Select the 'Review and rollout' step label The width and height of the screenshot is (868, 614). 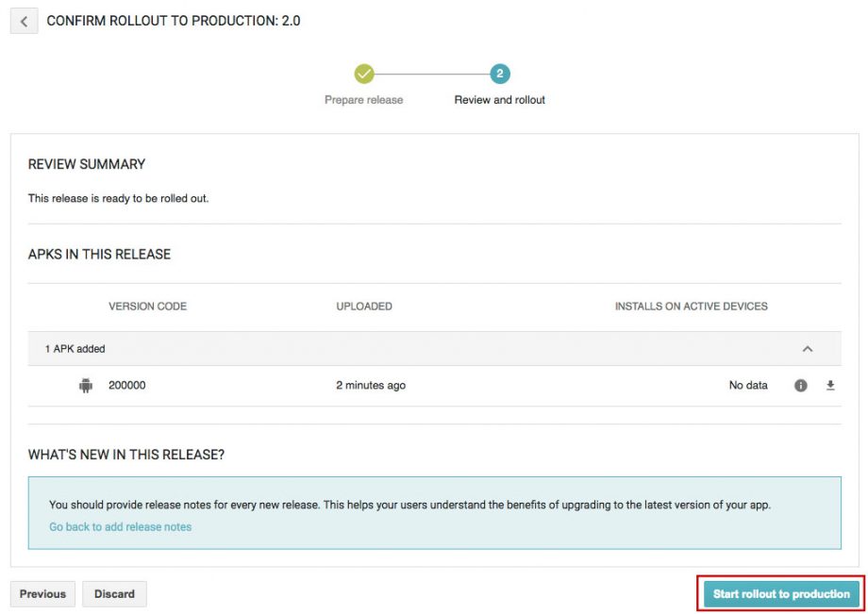point(500,100)
